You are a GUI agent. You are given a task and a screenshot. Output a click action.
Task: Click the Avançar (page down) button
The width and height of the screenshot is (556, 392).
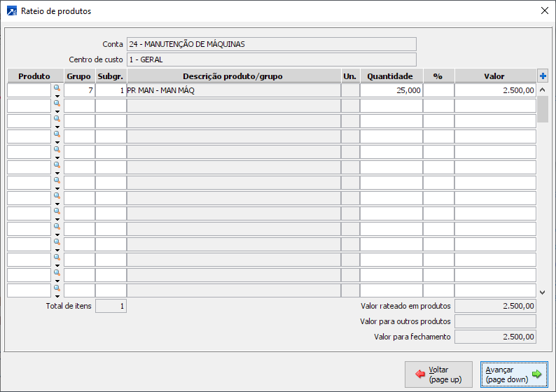coord(514,374)
